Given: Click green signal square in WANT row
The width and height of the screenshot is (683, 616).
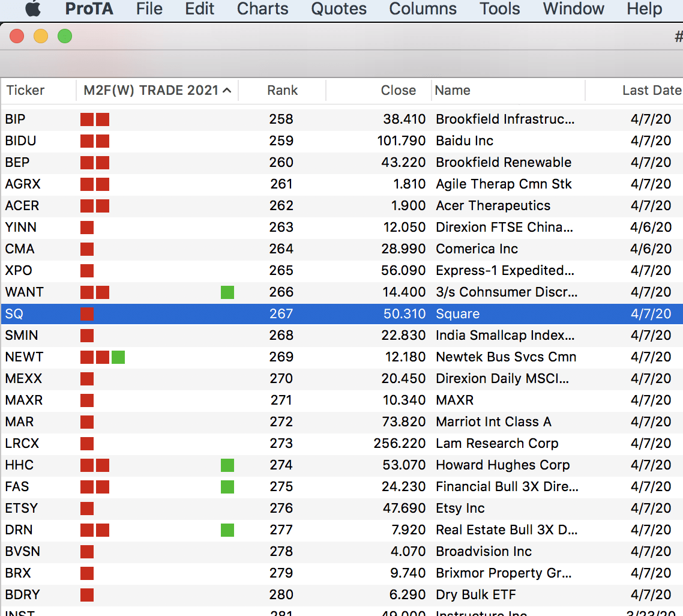Looking at the screenshot, I should click(227, 292).
